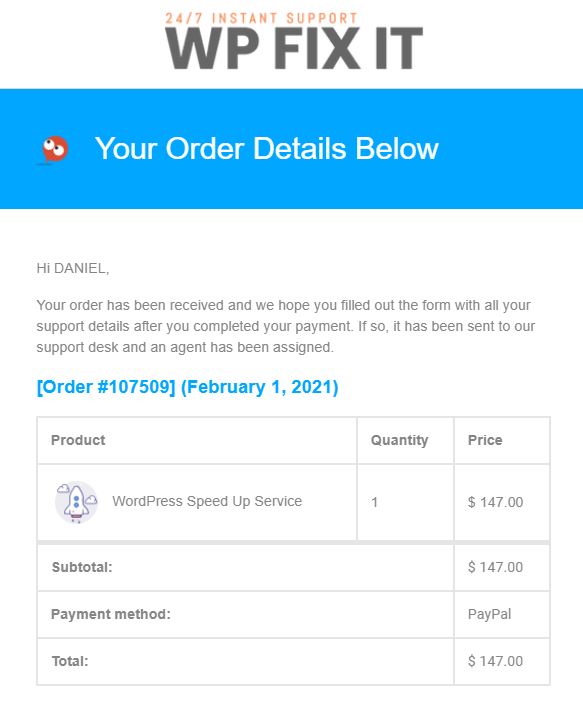Click the Hi DANIEL greeting text

pos(73,268)
